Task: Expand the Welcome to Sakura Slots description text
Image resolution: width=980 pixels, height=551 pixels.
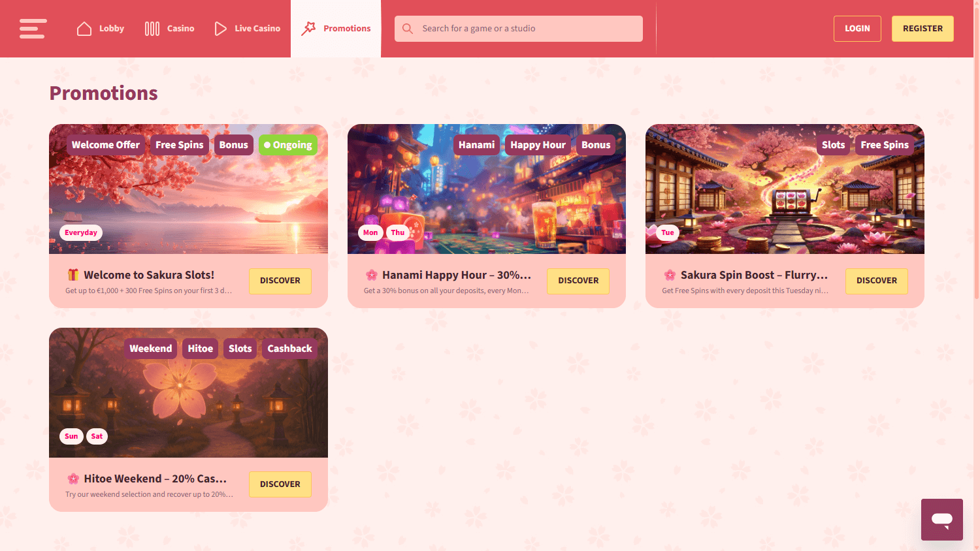Action: tap(148, 290)
